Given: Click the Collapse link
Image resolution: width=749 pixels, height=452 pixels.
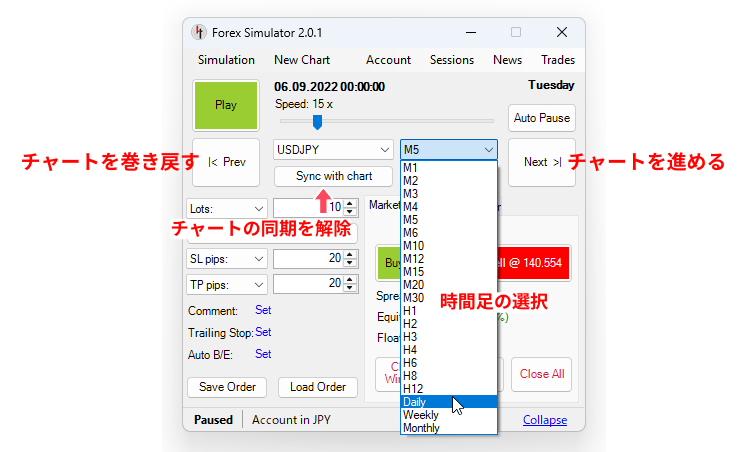Looking at the screenshot, I should tap(545, 420).
